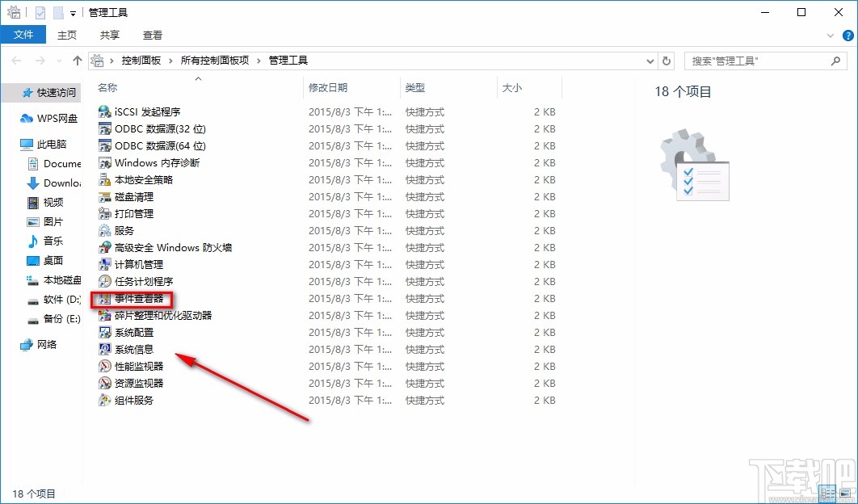This screenshot has height=504, width=858.
Task: Open breadcrumb chevron next to 控制面板
Action: [x=170, y=60]
